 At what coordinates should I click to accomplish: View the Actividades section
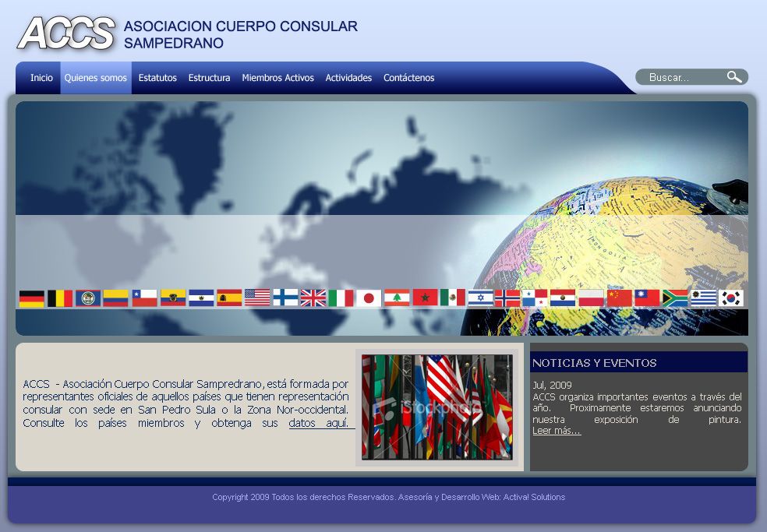click(348, 78)
